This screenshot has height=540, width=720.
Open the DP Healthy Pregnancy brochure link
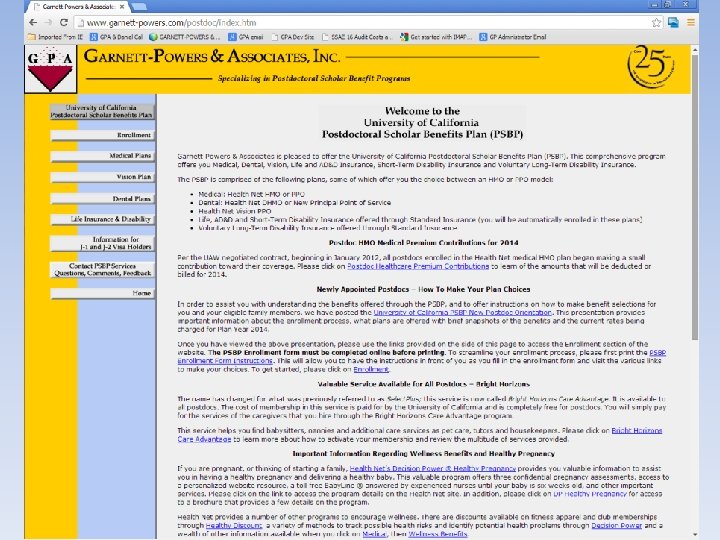tap(590, 494)
